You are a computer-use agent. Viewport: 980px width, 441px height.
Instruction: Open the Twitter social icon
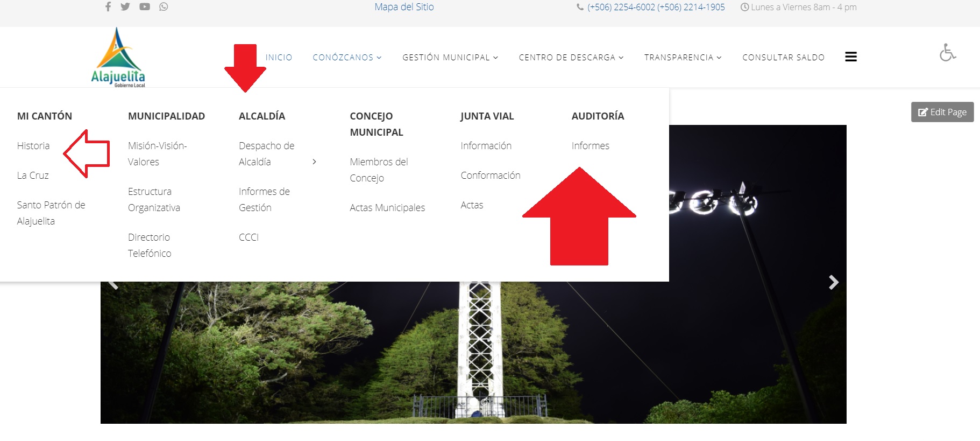pos(125,7)
